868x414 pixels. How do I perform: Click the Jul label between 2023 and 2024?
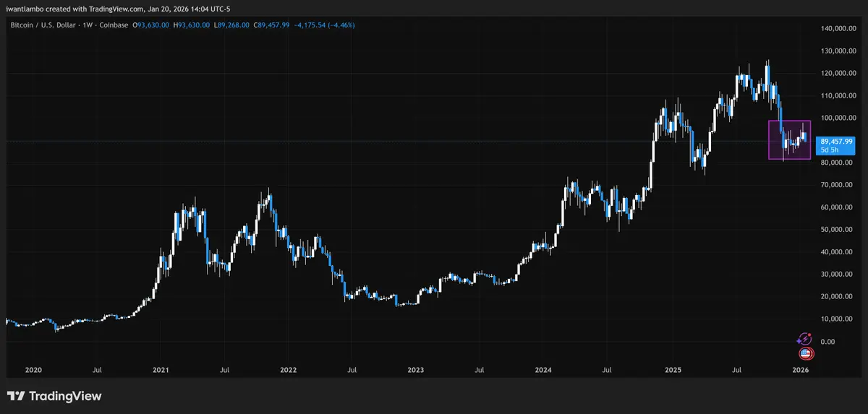coord(479,370)
